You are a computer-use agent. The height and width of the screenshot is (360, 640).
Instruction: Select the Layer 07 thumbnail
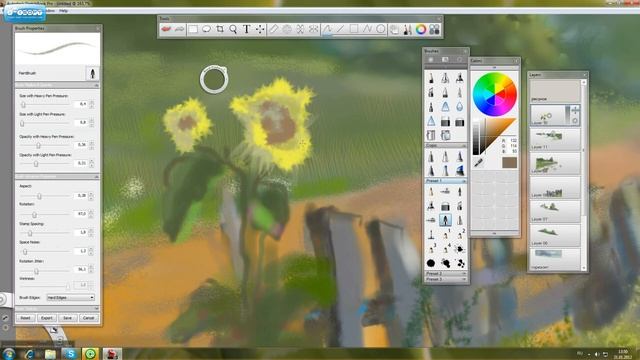click(555, 211)
